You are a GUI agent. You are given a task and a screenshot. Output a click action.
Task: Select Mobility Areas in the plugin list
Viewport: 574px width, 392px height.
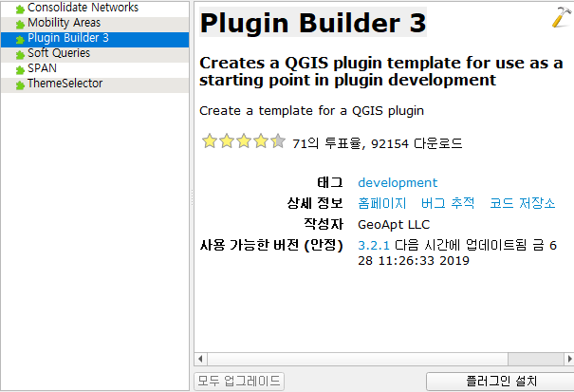tap(95, 24)
